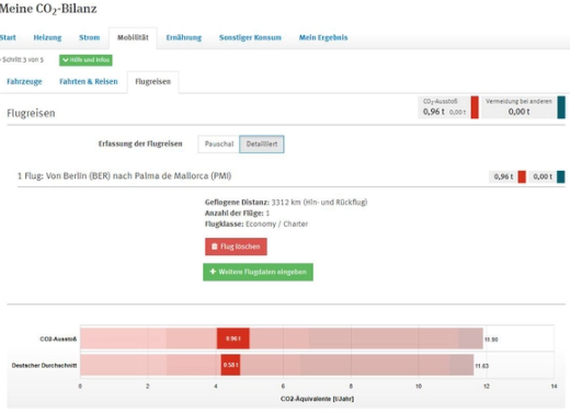This screenshot has width=582, height=413.
Task: Collapse the Berlin to Palma de Mallorca flight entry
Action: 124,176
